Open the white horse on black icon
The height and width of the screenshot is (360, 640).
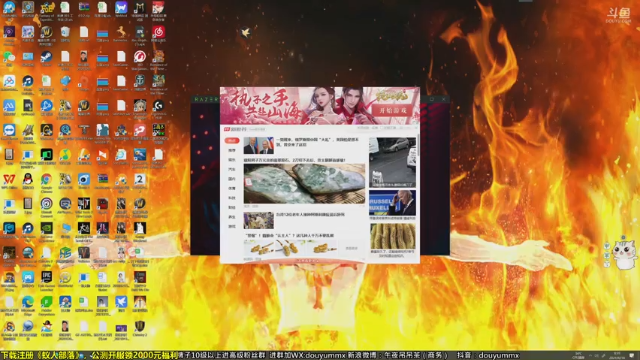(x=140, y=228)
